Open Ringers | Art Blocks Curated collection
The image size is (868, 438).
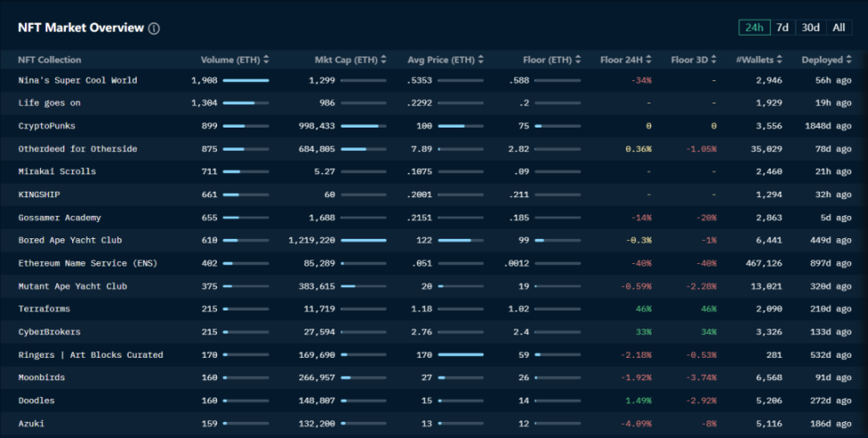[90, 355]
